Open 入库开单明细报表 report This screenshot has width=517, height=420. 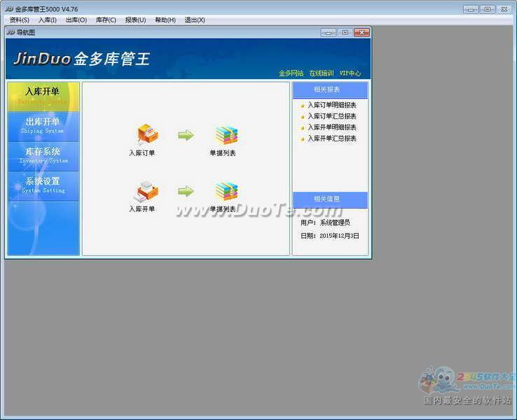331,127
